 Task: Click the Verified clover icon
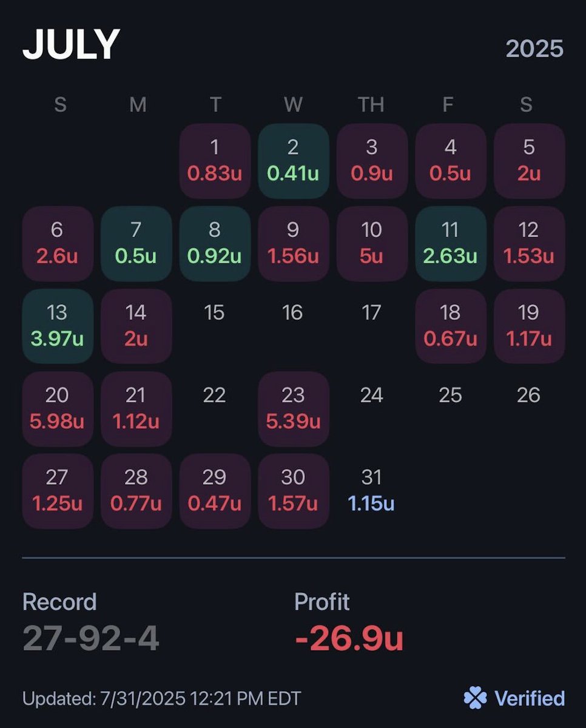(475, 698)
